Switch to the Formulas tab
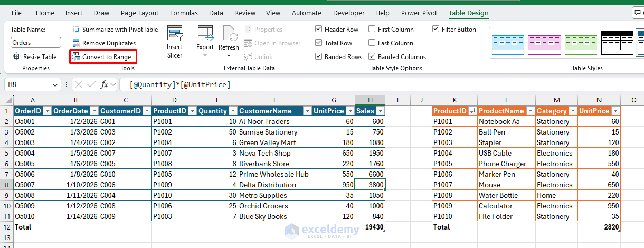The width and height of the screenshot is (644, 248). [184, 13]
